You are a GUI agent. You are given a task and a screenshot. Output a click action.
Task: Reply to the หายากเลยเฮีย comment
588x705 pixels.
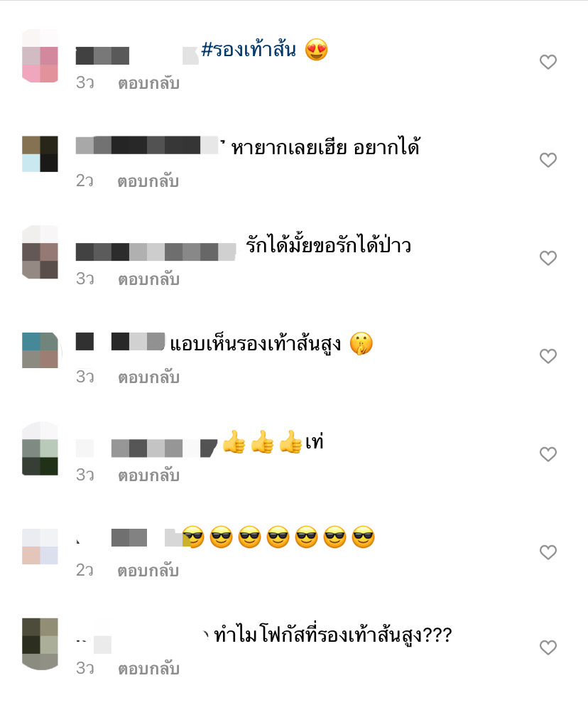[x=148, y=182]
